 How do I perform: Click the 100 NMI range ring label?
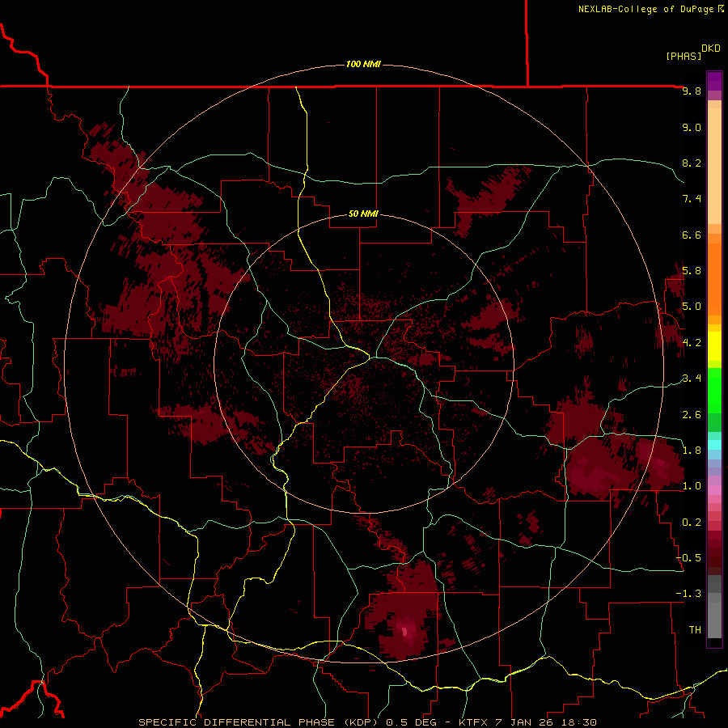point(363,64)
